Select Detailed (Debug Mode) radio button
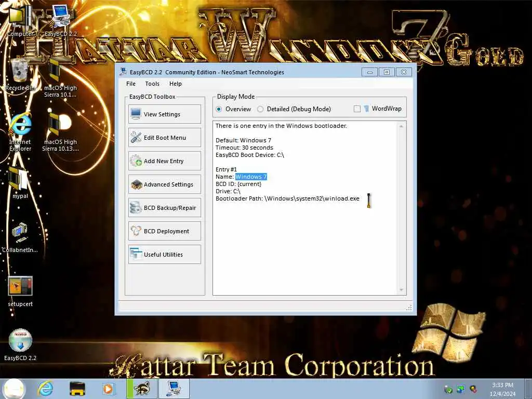Image resolution: width=532 pixels, height=399 pixels. coord(294,109)
